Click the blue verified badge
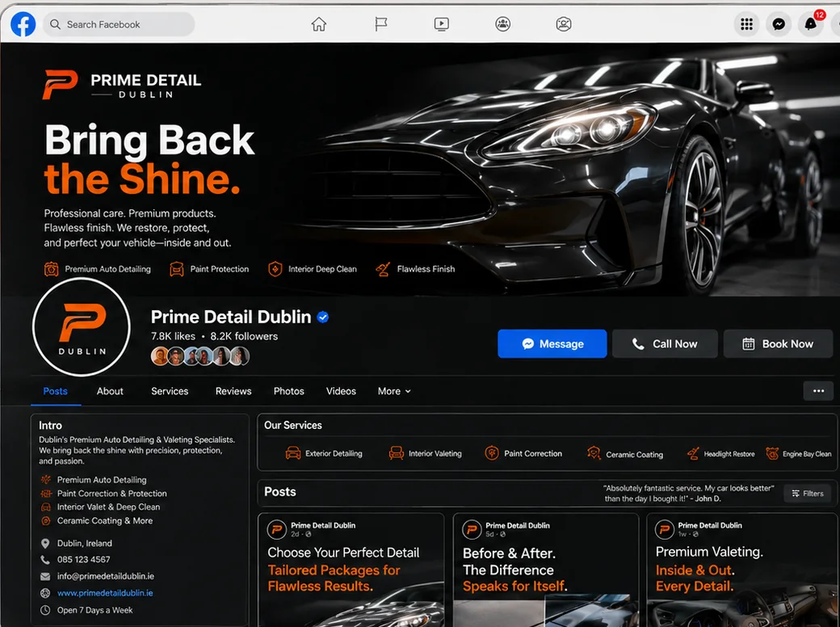The width and height of the screenshot is (840, 627). click(x=323, y=318)
